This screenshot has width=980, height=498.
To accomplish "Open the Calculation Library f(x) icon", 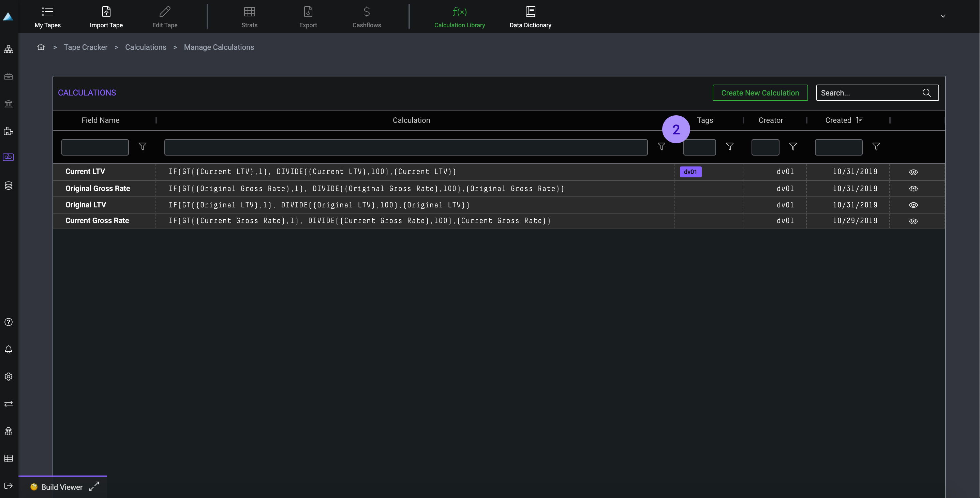I will click(x=459, y=12).
